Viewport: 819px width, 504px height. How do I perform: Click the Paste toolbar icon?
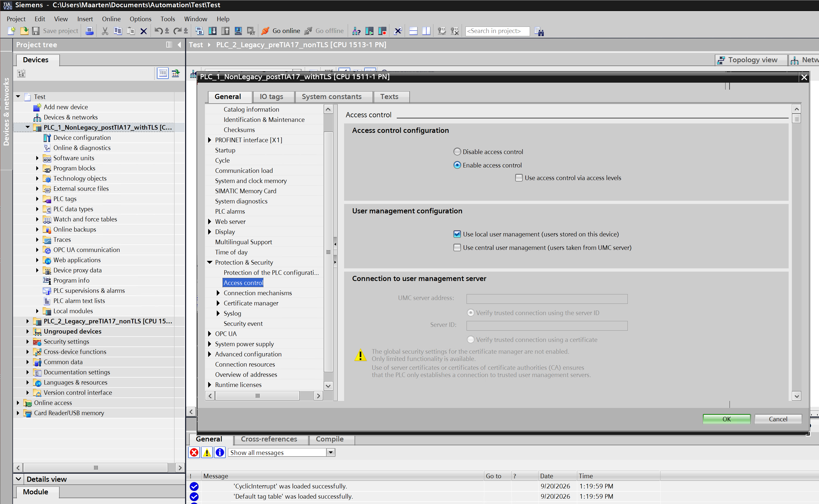tap(131, 31)
